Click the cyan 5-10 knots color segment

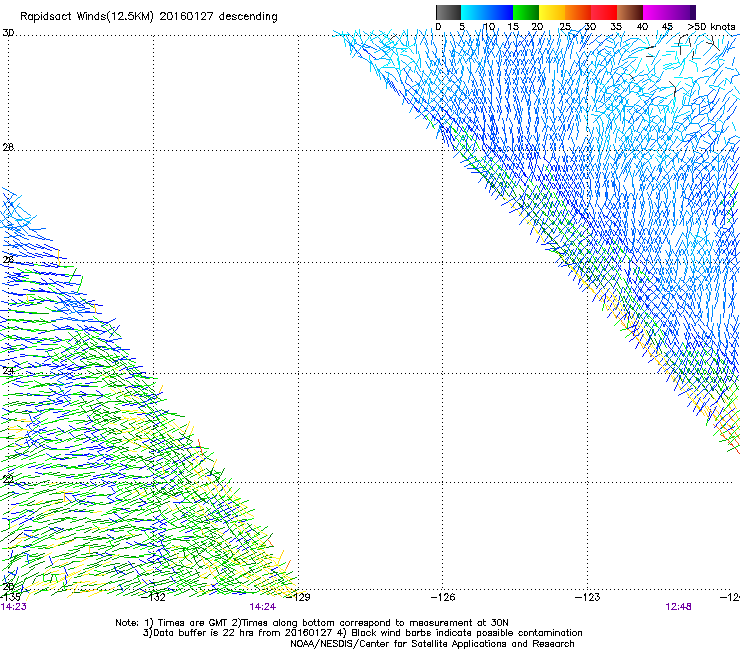474,12
